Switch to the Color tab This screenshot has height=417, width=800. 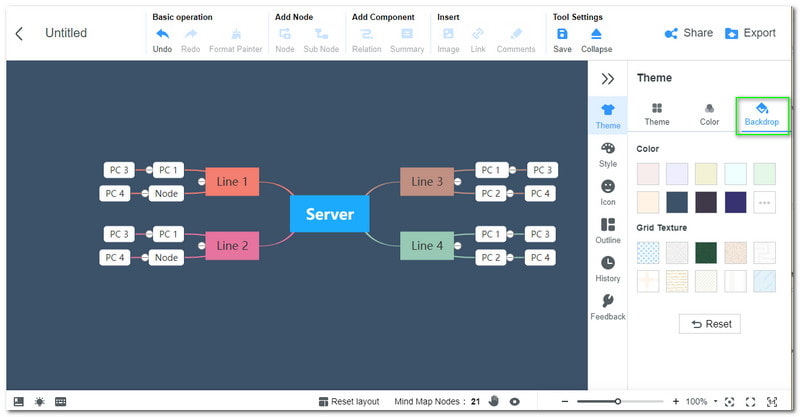tap(709, 114)
